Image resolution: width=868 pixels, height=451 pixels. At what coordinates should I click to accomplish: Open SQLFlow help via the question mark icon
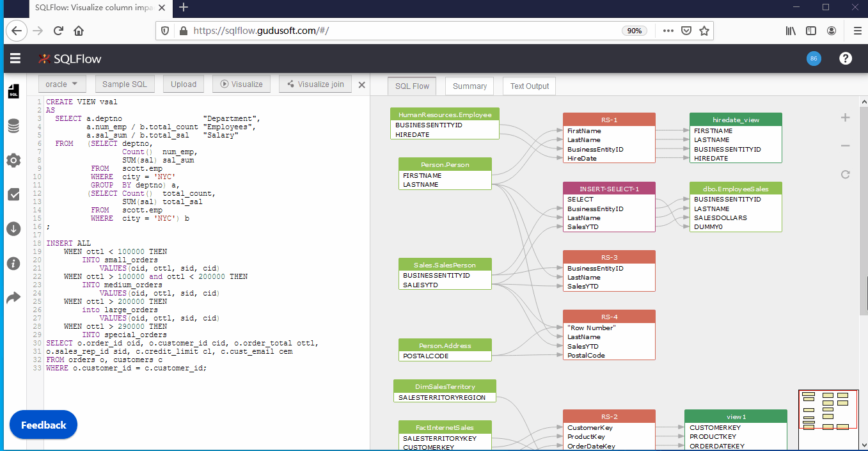point(845,58)
